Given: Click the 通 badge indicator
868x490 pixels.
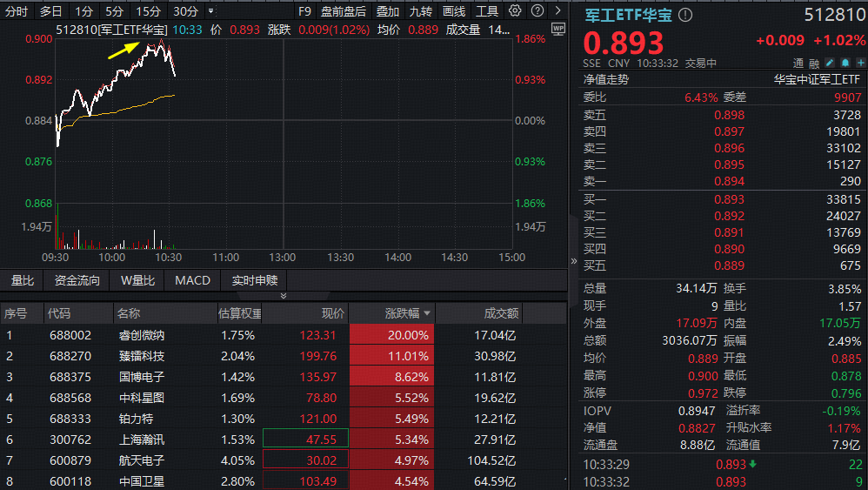Looking at the screenshot, I should pyautogui.click(x=798, y=64).
